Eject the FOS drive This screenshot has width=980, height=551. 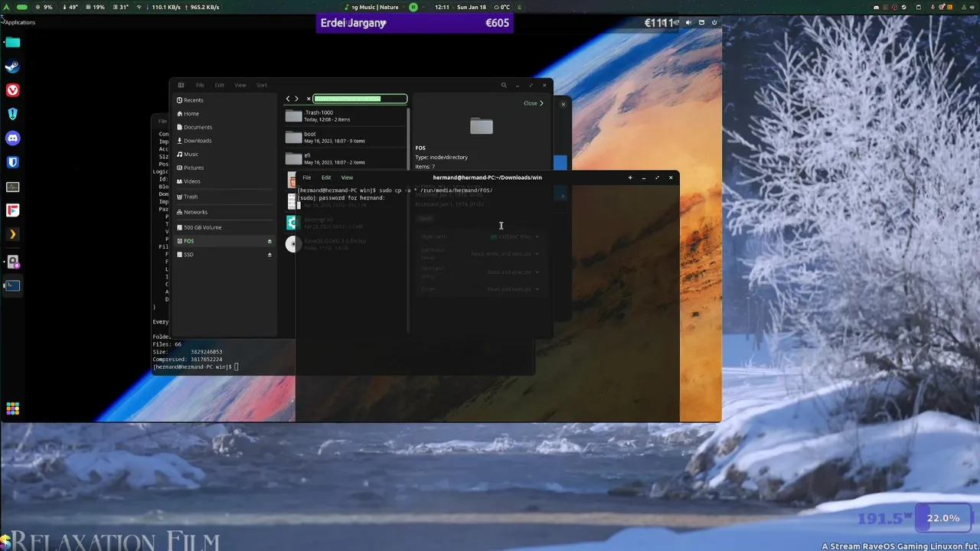pos(269,241)
